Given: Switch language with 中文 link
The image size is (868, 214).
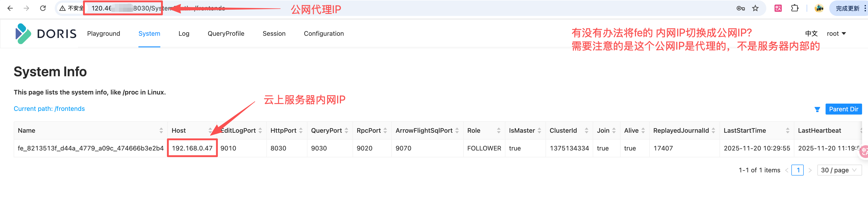Looking at the screenshot, I should [811, 34].
